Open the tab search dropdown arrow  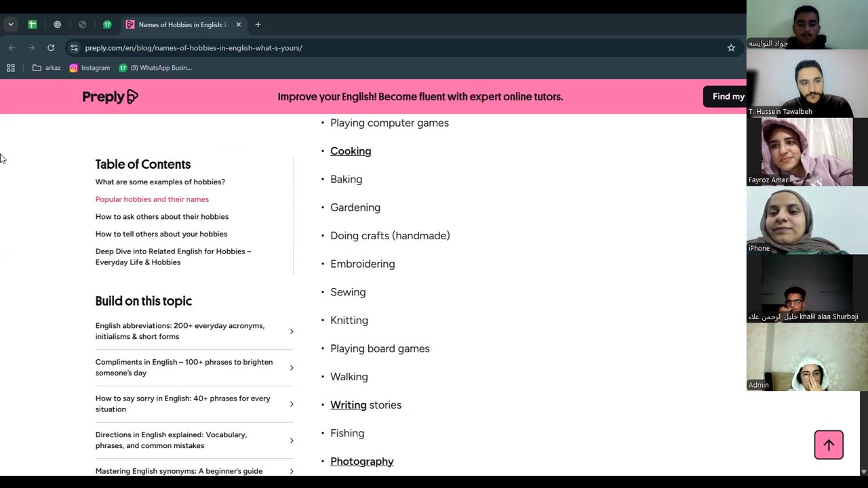(x=10, y=24)
